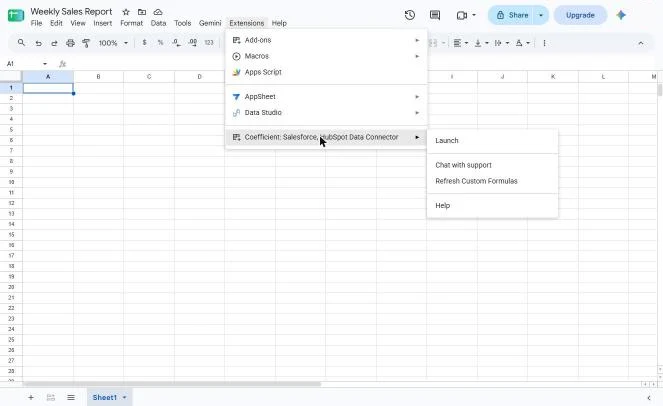663x406 pixels.
Task: Open the Format menu
Action: [x=132, y=23]
